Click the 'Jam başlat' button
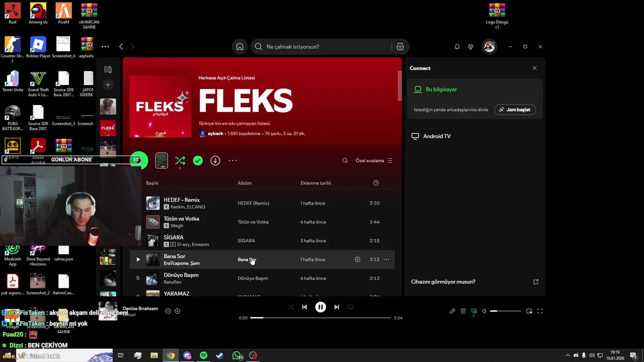644x362 pixels. 515,110
